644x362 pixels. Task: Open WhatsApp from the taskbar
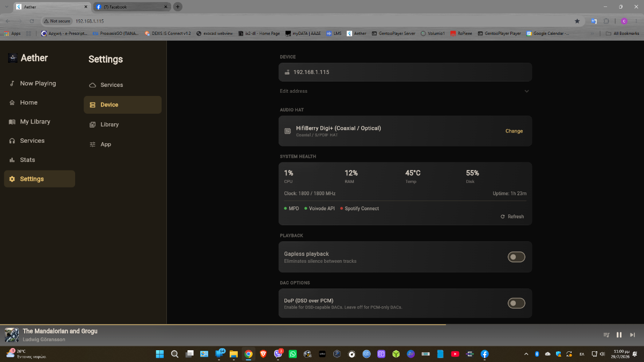click(x=292, y=354)
